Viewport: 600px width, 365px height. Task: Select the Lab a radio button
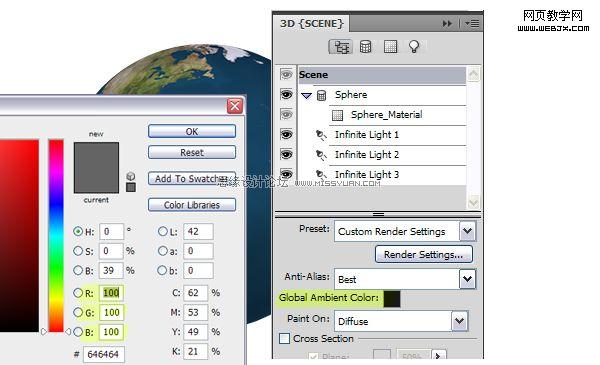point(163,251)
